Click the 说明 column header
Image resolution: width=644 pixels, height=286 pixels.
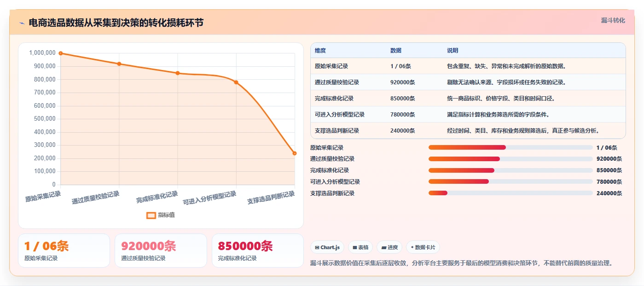tap(453, 51)
